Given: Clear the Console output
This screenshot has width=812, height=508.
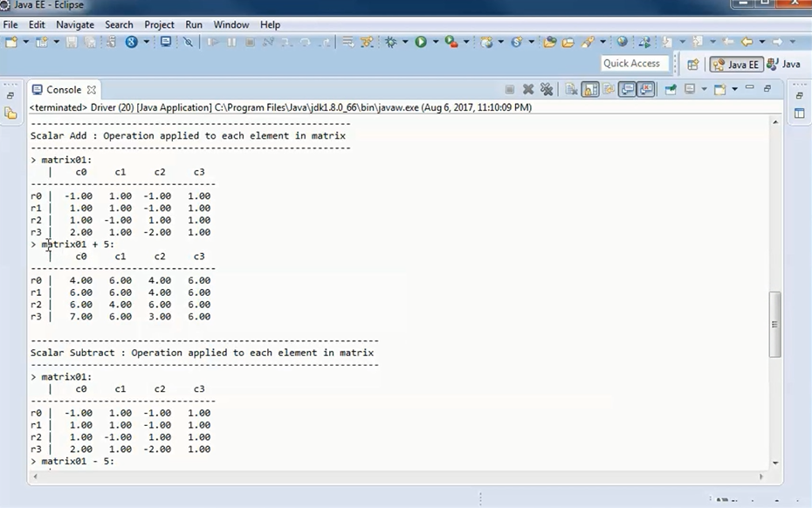Looking at the screenshot, I should click(571, 89).
